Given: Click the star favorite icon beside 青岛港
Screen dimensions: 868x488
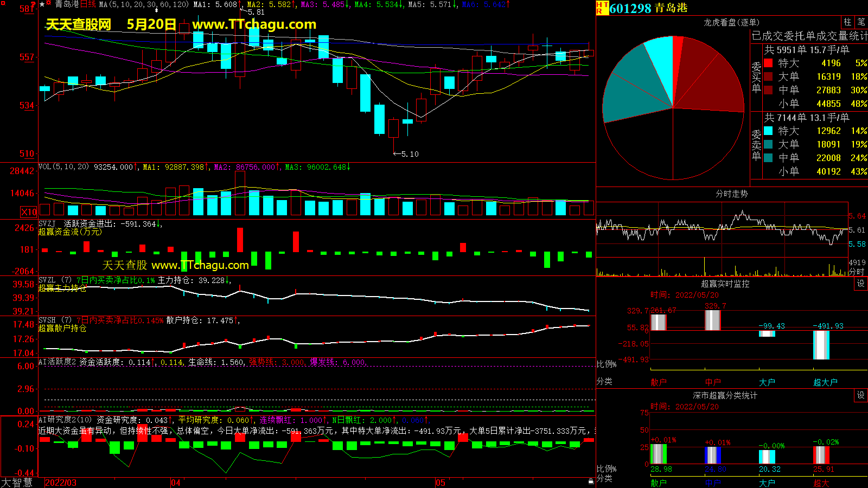Looking at the screenshot, I should point(42,4).
